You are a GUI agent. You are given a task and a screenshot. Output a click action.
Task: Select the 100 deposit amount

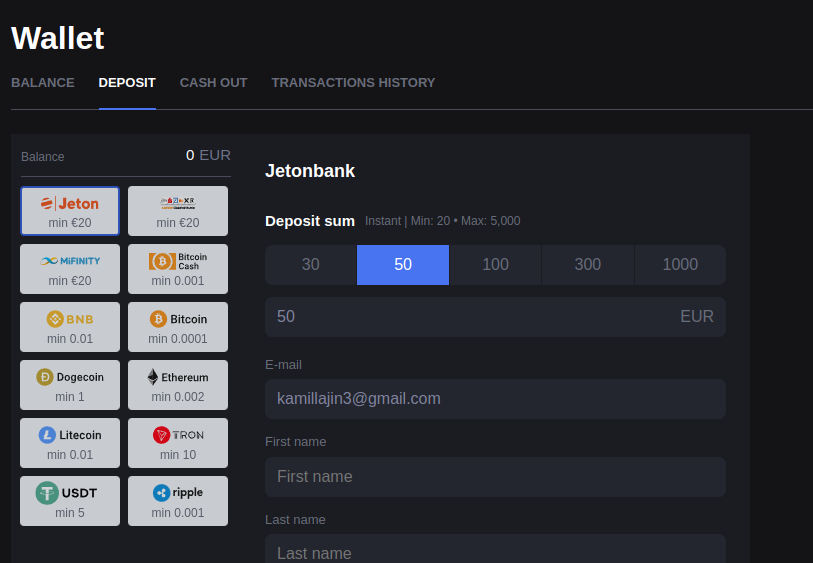click(495, 265)
